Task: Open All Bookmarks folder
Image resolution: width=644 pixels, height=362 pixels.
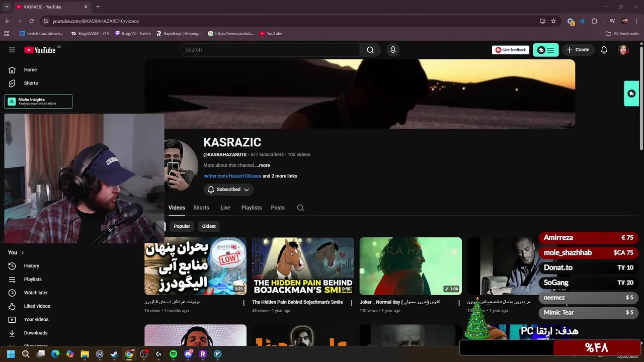Action: [x=622, y=34]
